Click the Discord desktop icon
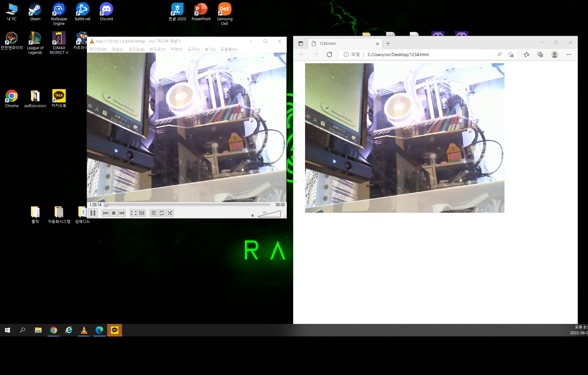The width and height of the screenshot is (588, 375). pos(106,12)
